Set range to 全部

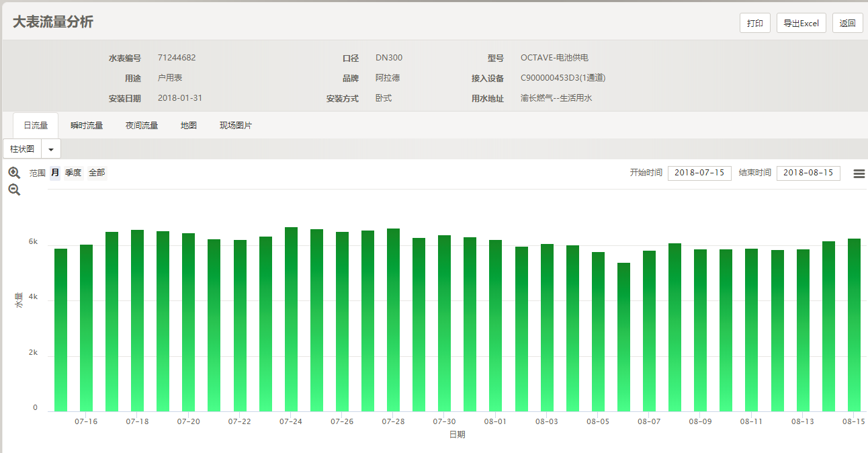97,173
